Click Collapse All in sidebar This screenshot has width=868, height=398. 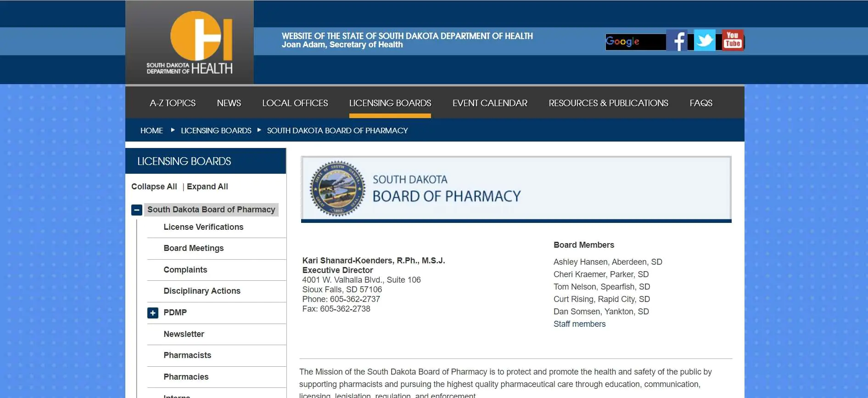[x=154, y=187]
